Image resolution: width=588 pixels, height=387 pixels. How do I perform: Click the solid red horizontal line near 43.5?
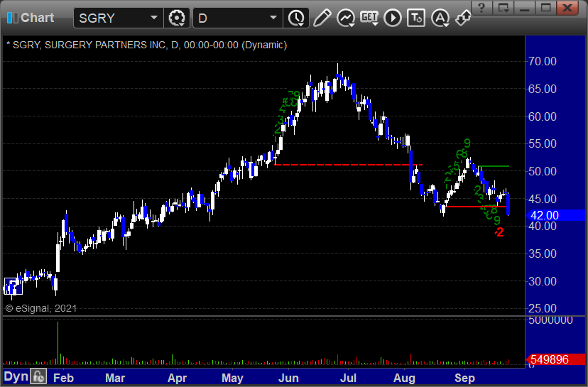(x=476, y=207)
